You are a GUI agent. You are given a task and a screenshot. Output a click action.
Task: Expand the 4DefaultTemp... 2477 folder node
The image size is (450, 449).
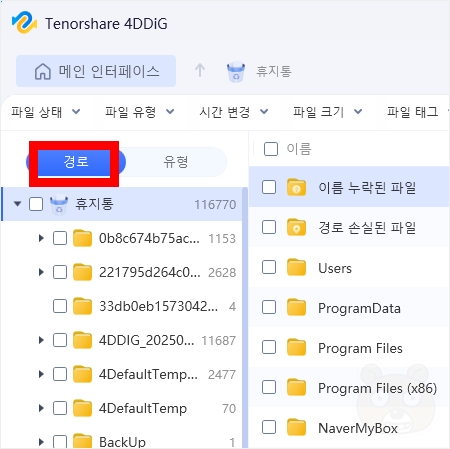pyautogui.click(x=41, y=374)
